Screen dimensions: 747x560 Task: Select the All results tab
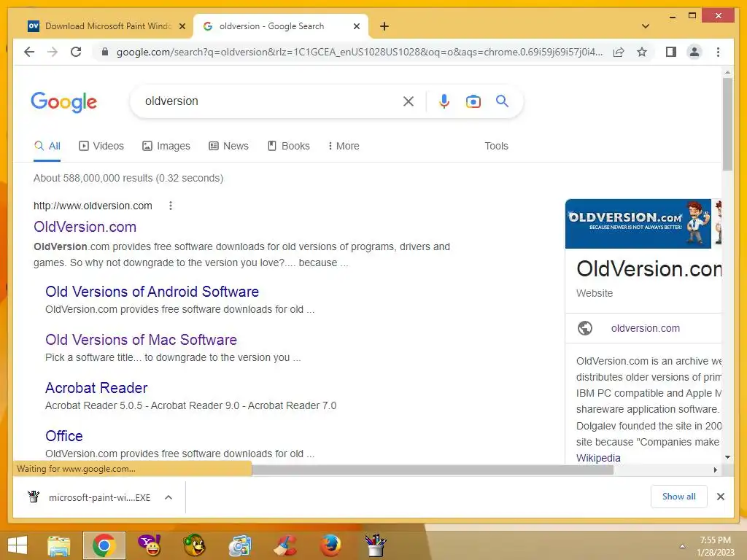pos(47,146)
